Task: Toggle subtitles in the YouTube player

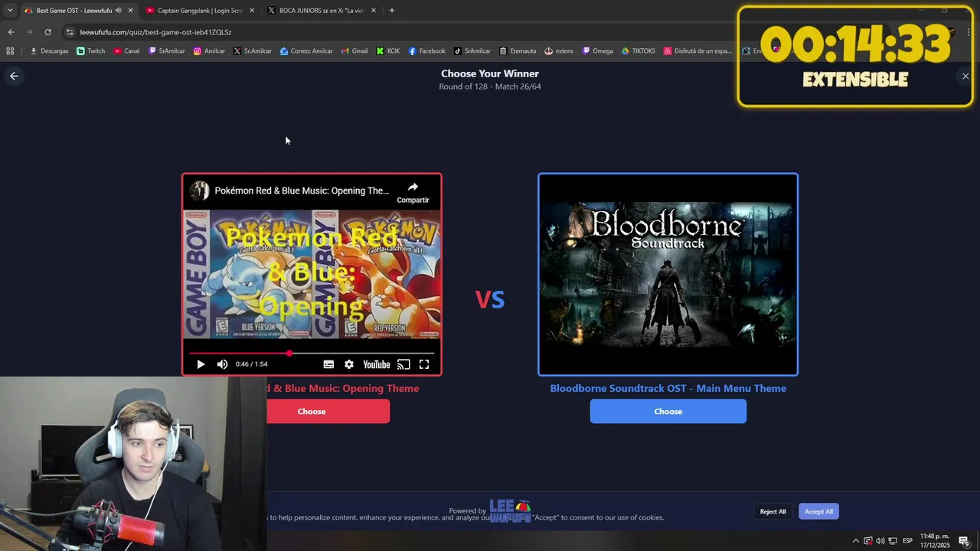Action: pos(328,364)
